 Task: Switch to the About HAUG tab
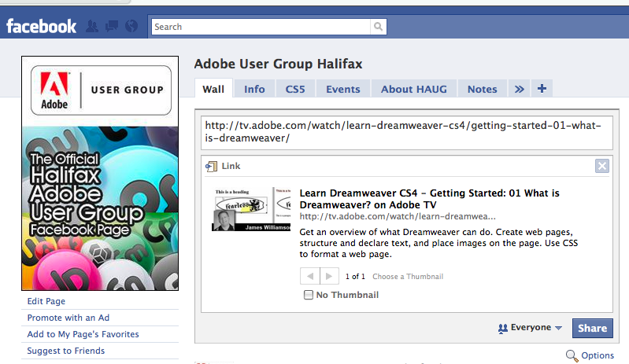click(x=413, y=89)
